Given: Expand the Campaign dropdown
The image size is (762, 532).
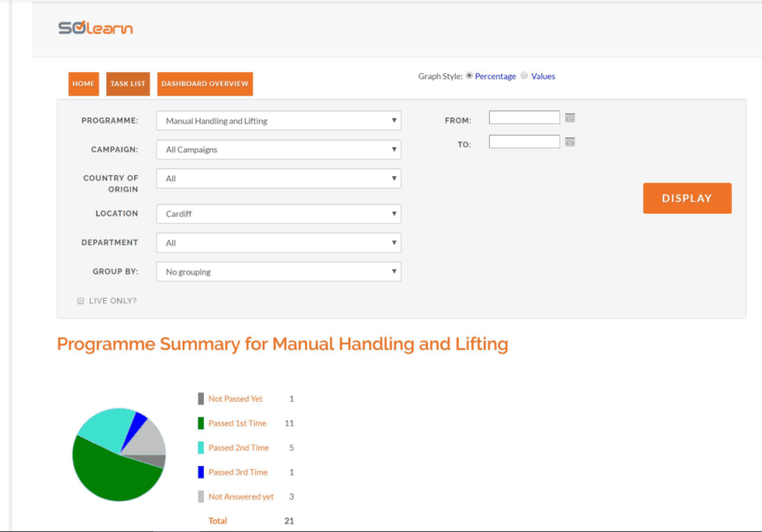Looking at the screenshot, I should tap(279, 149).
